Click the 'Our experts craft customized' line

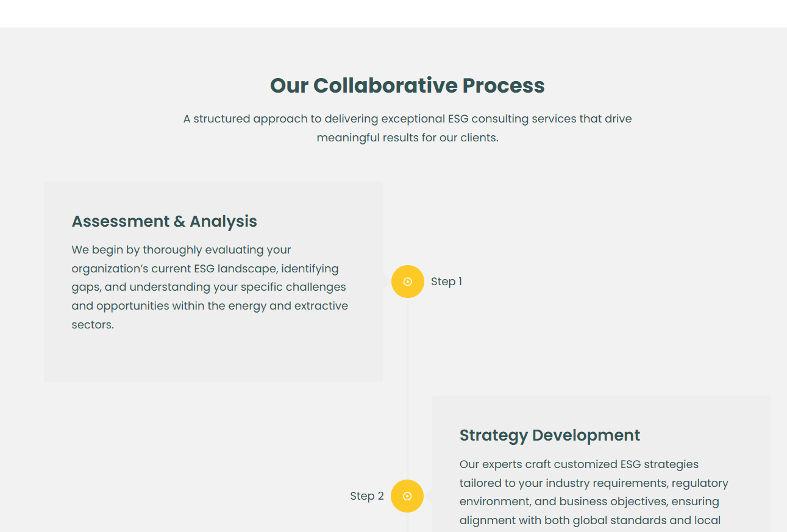[579, 464]
